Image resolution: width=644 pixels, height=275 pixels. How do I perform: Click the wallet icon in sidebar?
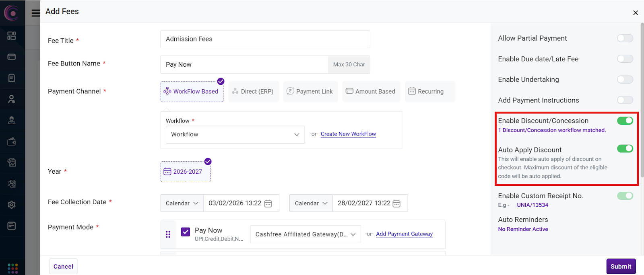tap(12, 142)
